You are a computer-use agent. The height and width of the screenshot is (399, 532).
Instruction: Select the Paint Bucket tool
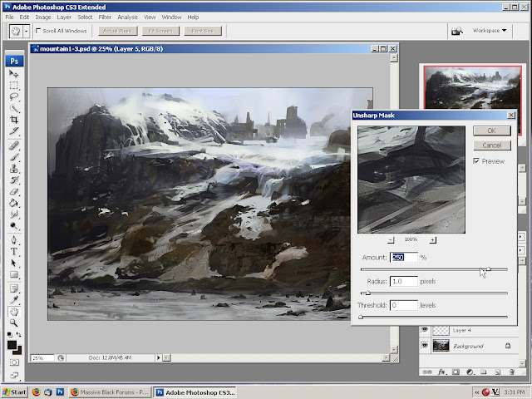pyautogui.click(x=14, y=203)
